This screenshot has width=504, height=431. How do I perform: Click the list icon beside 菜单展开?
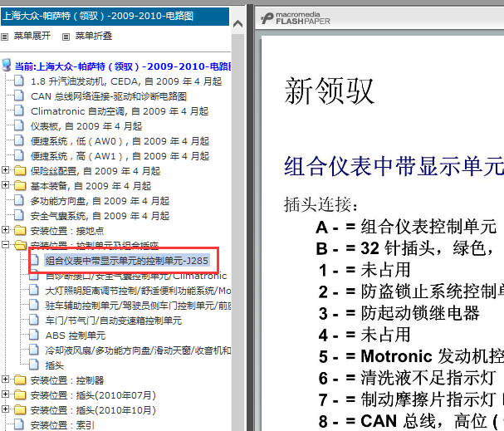coord(4,37)
